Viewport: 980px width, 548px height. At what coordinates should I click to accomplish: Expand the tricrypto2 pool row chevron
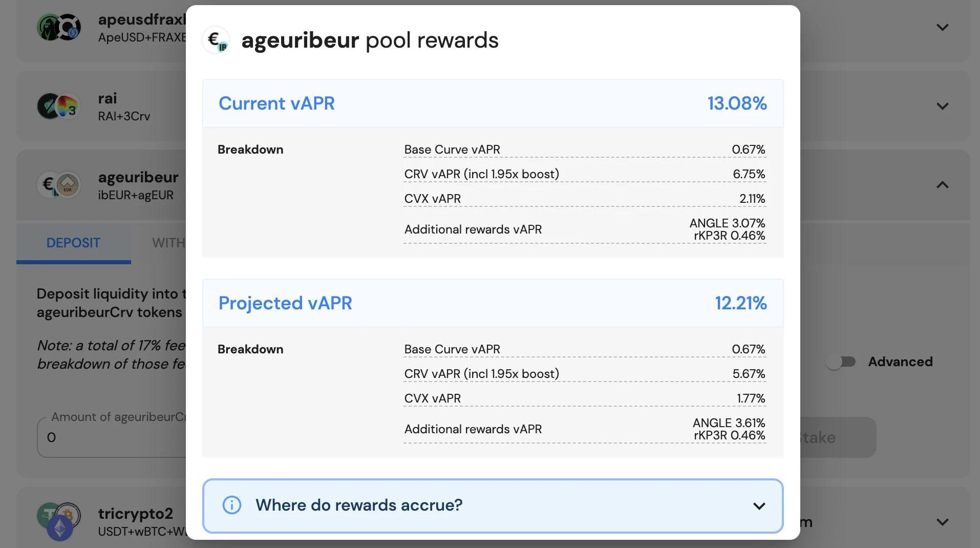pos(942,522)
